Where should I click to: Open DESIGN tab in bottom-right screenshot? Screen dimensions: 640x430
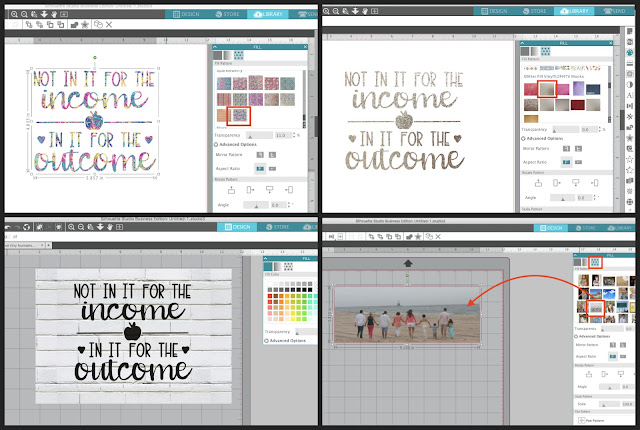551,228
